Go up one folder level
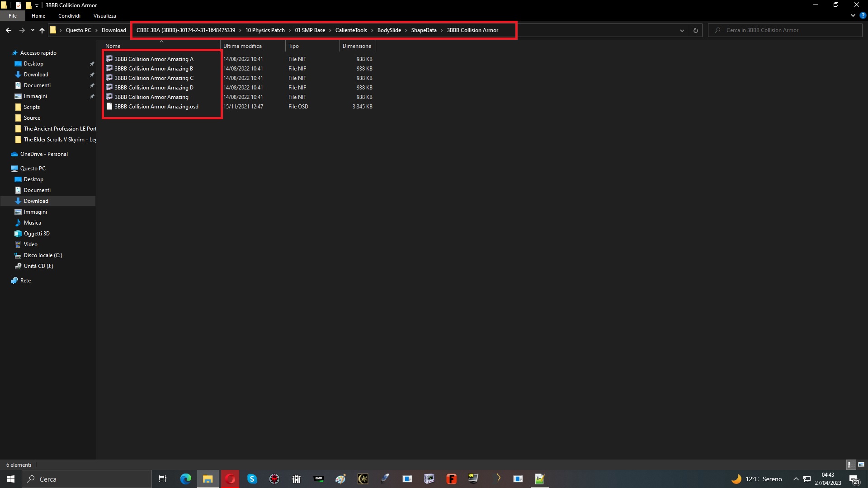Viewport: 868px width, 488px height. click(x=42, y=30)
